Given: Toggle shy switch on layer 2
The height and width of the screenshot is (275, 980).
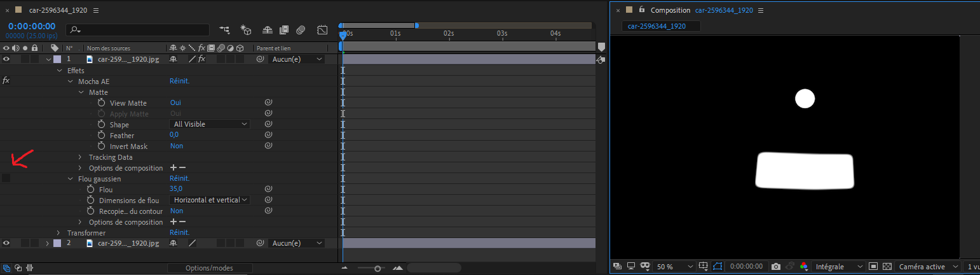Looking at the screenshot, I should 173,243.
